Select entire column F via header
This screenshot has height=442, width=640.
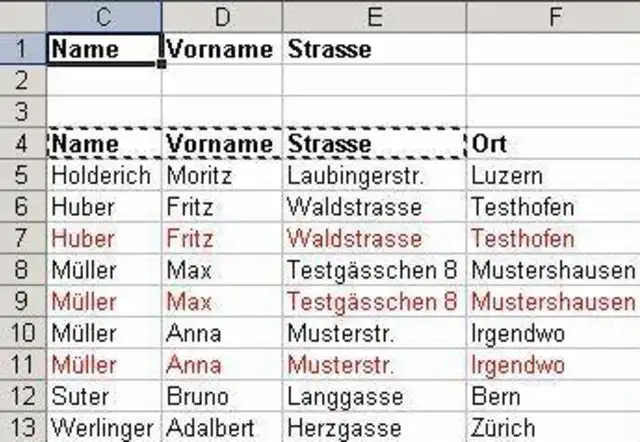[552, 15]
